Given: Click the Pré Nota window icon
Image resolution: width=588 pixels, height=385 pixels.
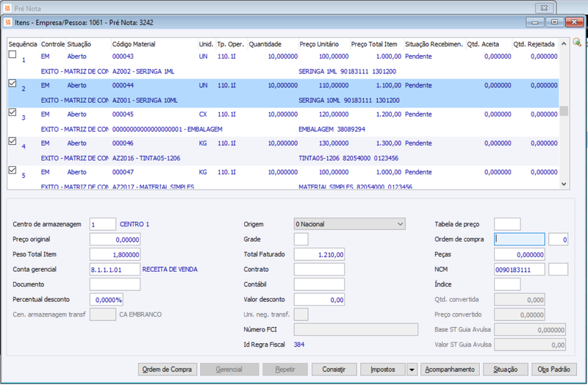Looking at the screenshot, I should [7, 8].
